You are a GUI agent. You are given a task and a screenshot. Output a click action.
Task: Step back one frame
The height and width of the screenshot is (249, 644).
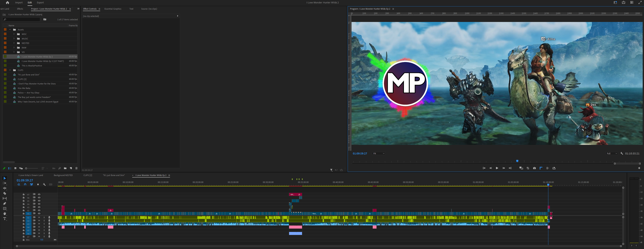pyautogui.click(x=491, y=168)
